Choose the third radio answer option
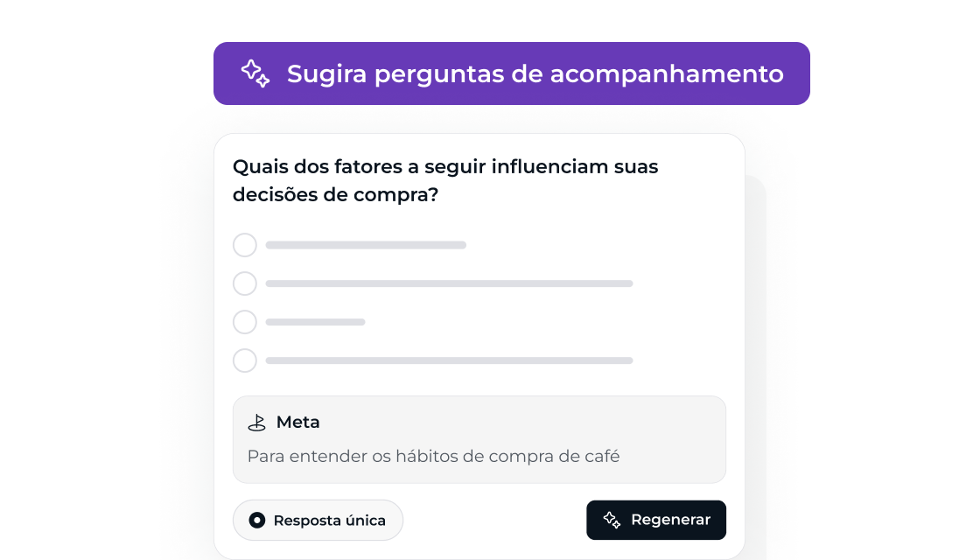 (x=245, y=323)
